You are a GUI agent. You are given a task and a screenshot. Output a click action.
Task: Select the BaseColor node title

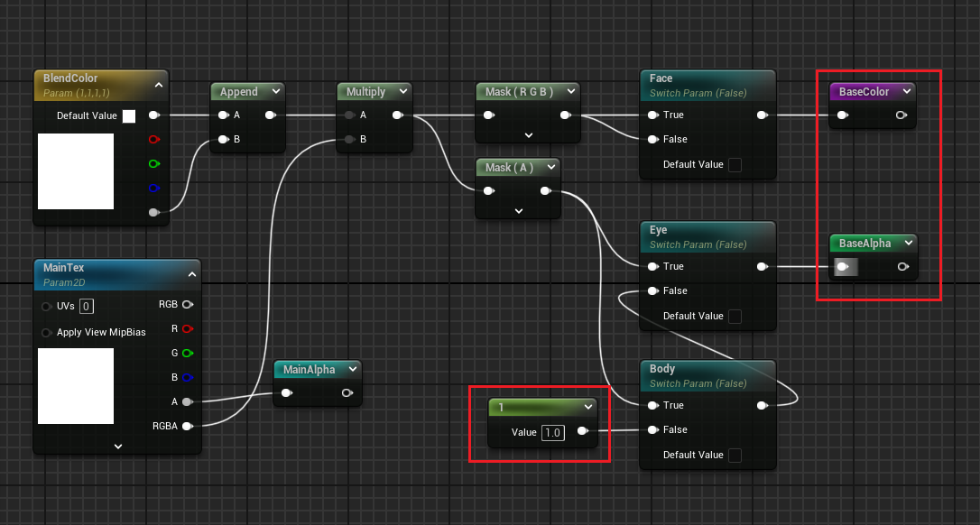[x=864, y=91]
